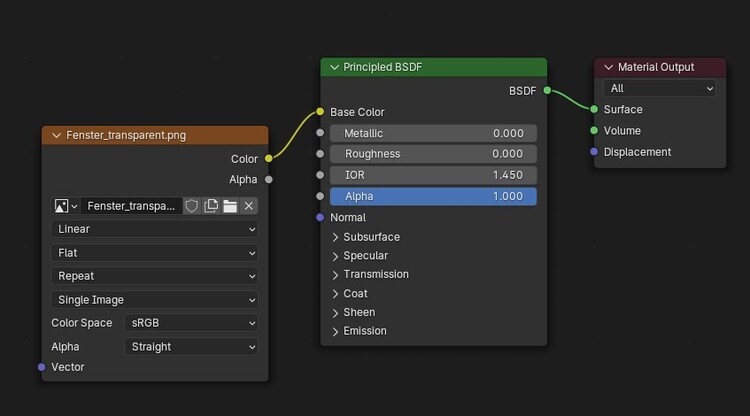
Task: Click the open image folder icon
Action: click(x=230, y=206)
